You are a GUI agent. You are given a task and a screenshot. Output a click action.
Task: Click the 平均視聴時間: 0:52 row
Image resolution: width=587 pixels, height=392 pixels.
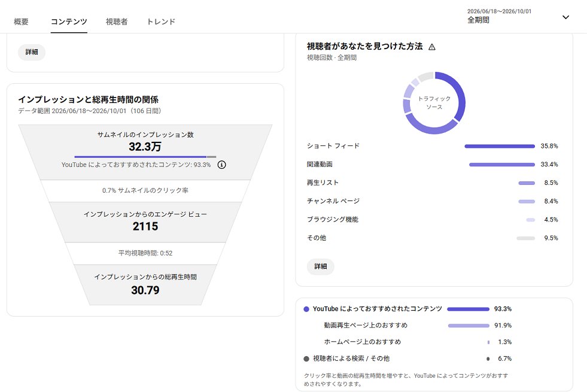pyautogui.click(x=145, y=253)
